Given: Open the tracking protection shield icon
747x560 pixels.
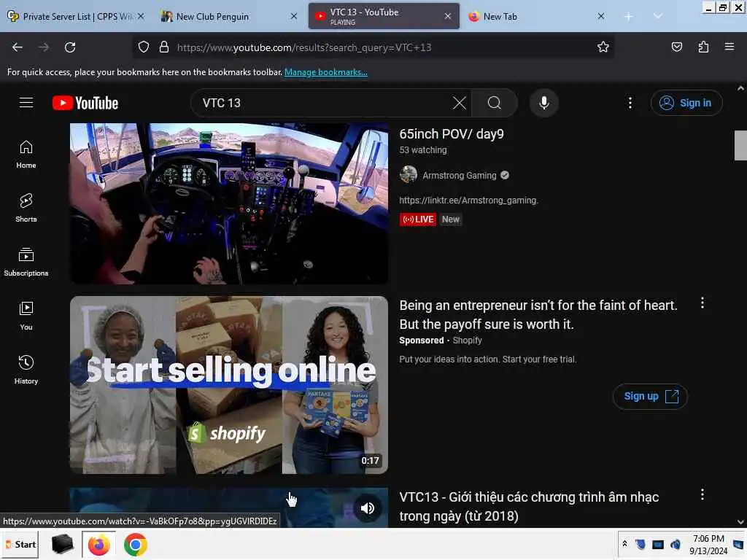Looking at the screenshot, I should point(144,47).
